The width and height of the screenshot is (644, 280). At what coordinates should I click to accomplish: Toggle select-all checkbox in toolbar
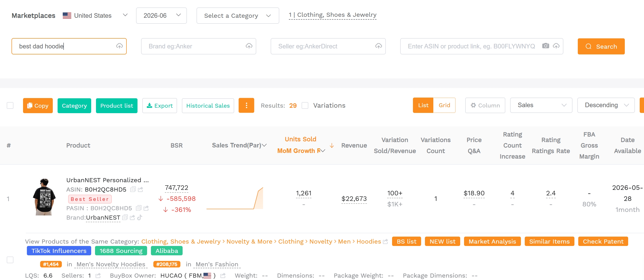pyautogui.click(x=10, y=105)
